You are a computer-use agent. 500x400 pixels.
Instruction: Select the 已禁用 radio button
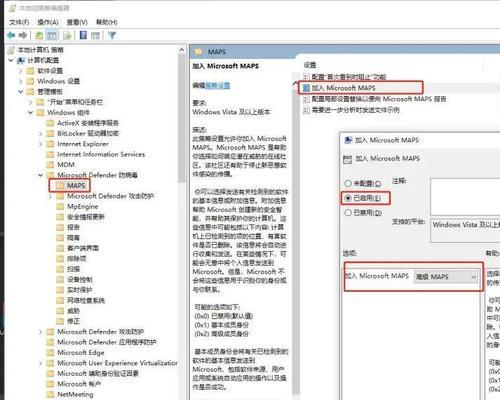(x=348, y=212)
